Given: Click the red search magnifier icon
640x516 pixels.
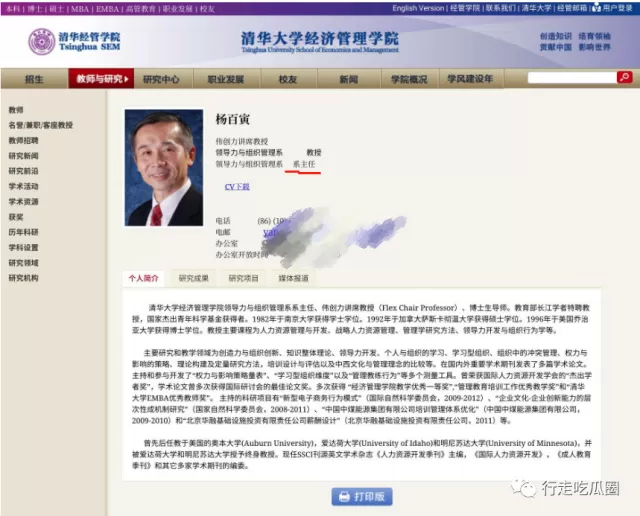Looking at the screenshot, I should [624, 77].
